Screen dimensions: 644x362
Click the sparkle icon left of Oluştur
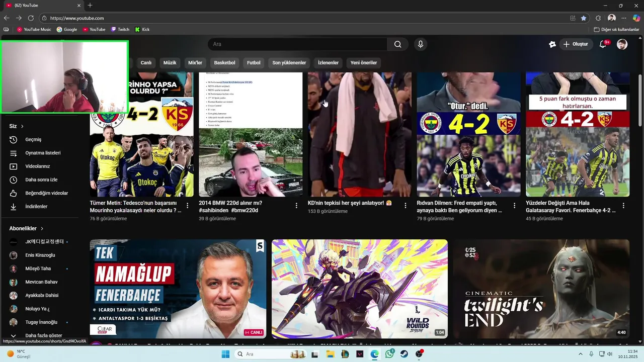[x=552, y=44]
